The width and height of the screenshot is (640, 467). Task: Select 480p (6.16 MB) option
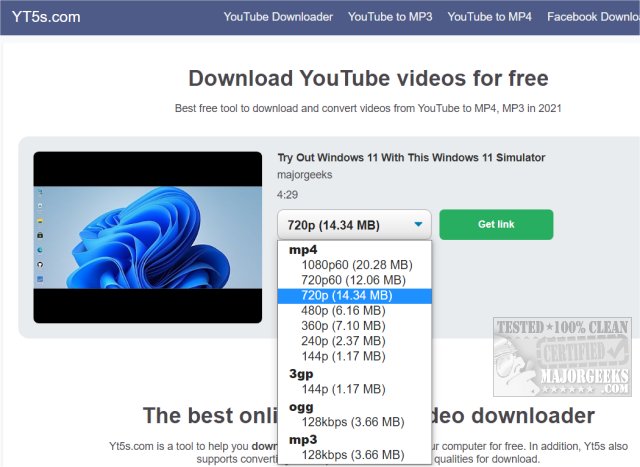tap(354, 311)
